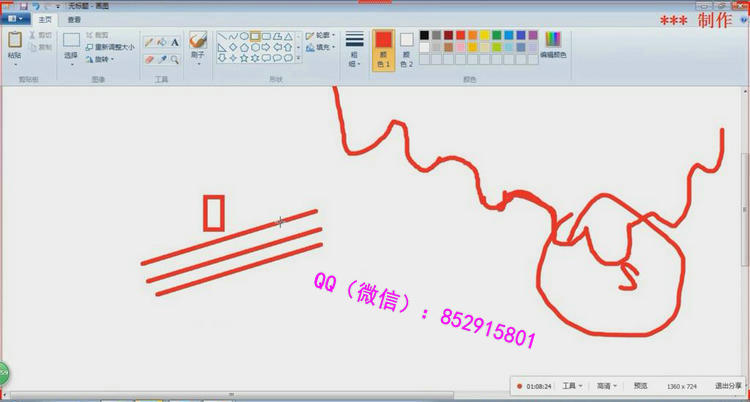Pick the black swatch in the color palette

tap(425, 35)
